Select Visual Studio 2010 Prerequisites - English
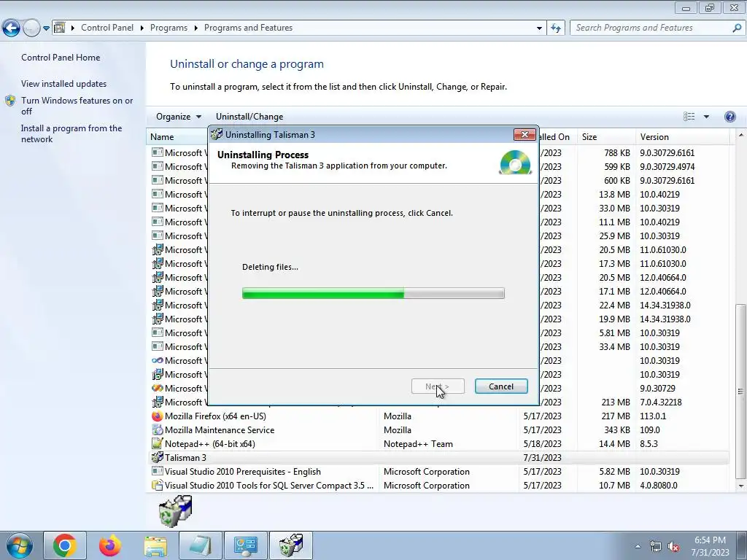Screen dimensions: 747x560 (438, 472)
